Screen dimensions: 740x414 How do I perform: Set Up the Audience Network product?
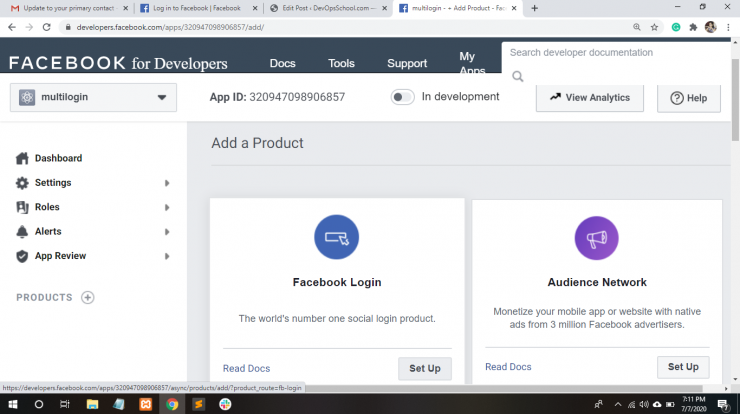[x=683, y=367]
